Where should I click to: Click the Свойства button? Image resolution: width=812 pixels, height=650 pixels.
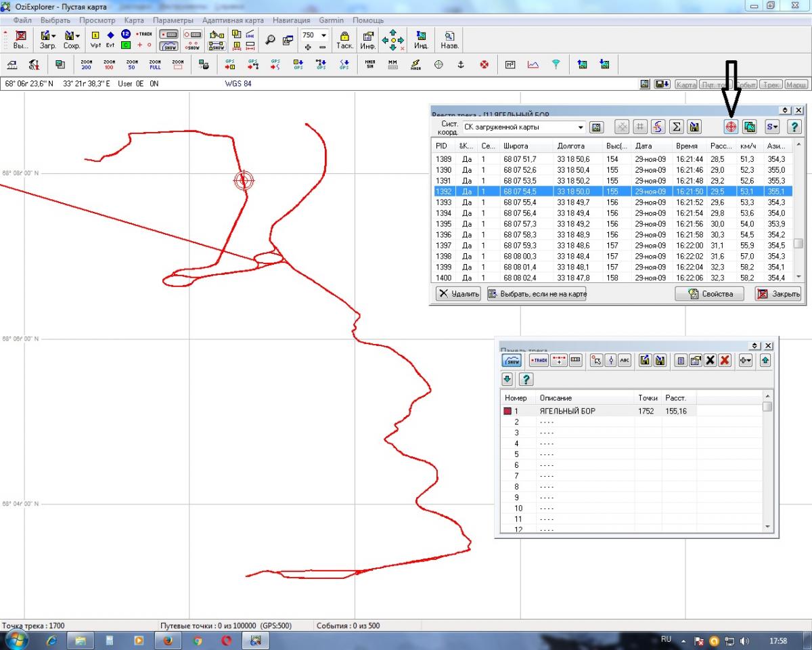[709, 294]
